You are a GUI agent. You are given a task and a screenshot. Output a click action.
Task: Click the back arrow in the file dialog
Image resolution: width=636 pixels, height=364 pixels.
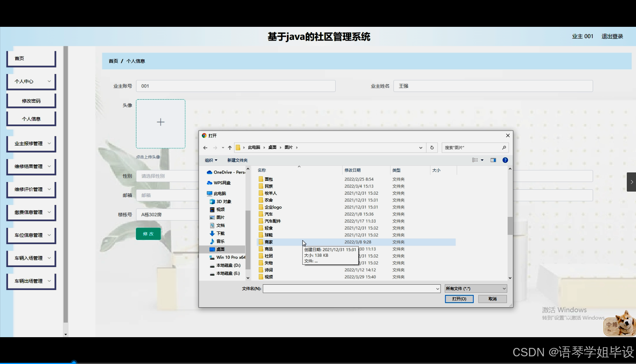point(205,148)
